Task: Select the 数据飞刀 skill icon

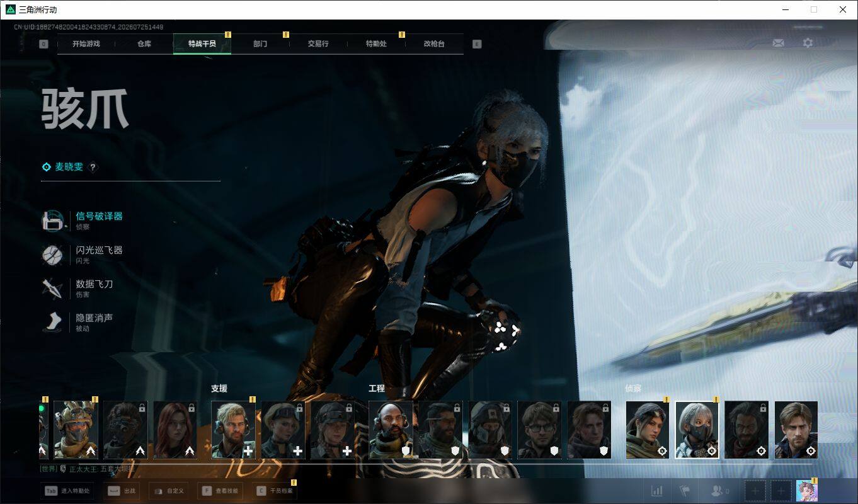Action: click(52, 289)
